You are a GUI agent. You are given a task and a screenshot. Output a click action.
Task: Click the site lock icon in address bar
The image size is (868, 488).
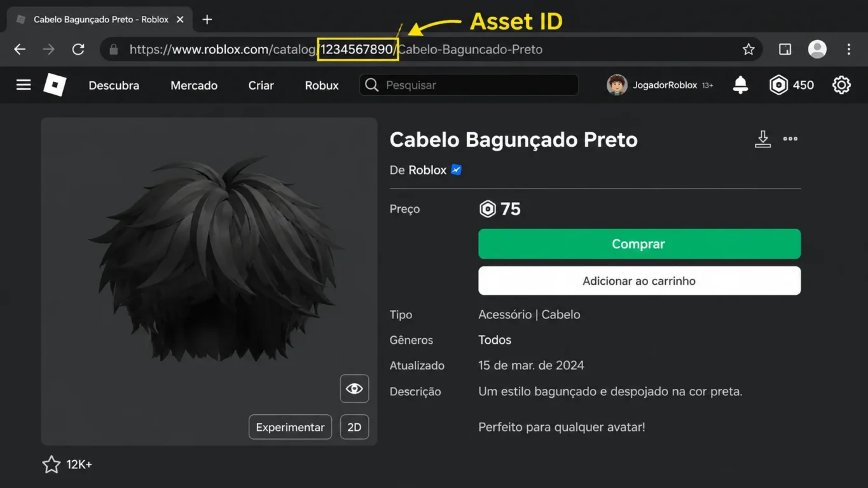[114, 50]
